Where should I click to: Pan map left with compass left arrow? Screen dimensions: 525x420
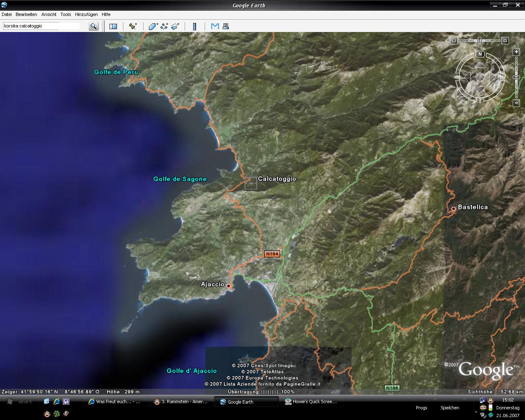pyautogui.click(x=467, y=77)
